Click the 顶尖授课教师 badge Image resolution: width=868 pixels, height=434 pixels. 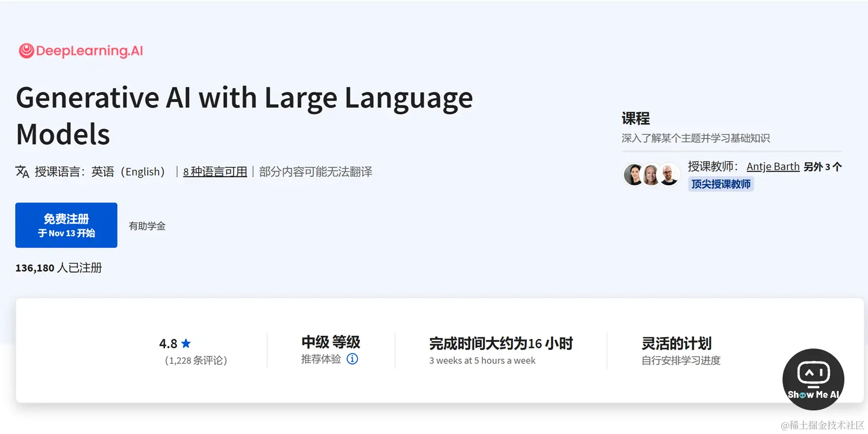721,184
